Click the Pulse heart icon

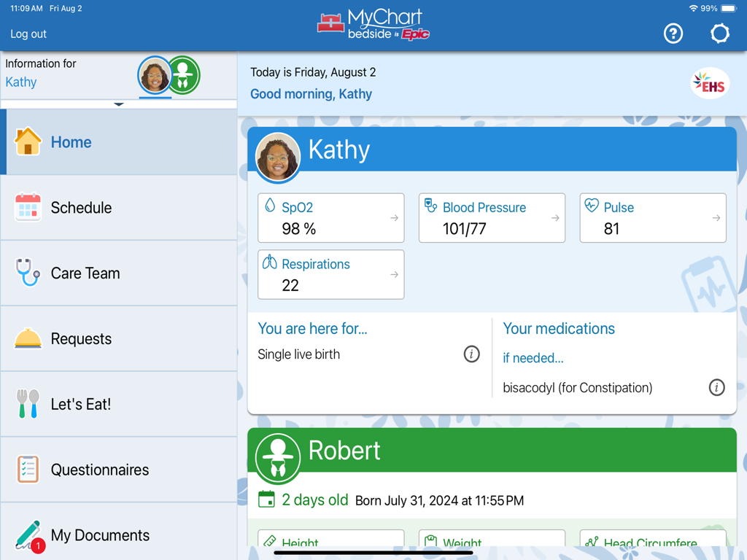pyautogui.click(x=592, y=205)
